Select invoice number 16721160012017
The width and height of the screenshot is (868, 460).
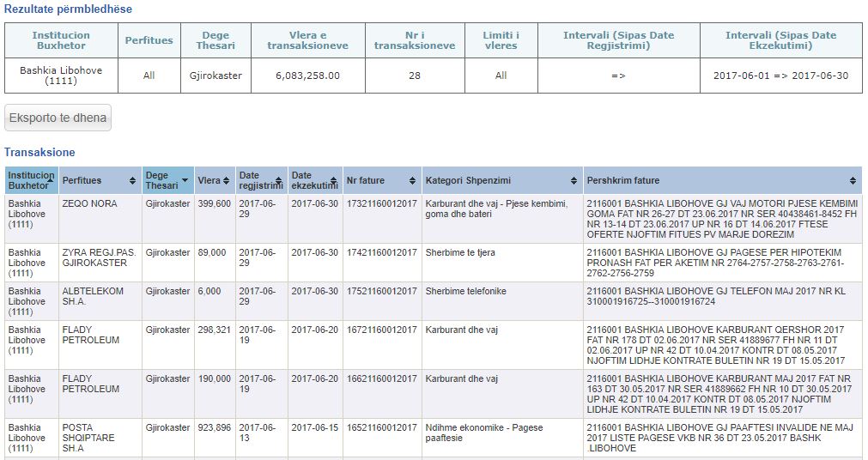pyautogui.click(x=382, y=330)
